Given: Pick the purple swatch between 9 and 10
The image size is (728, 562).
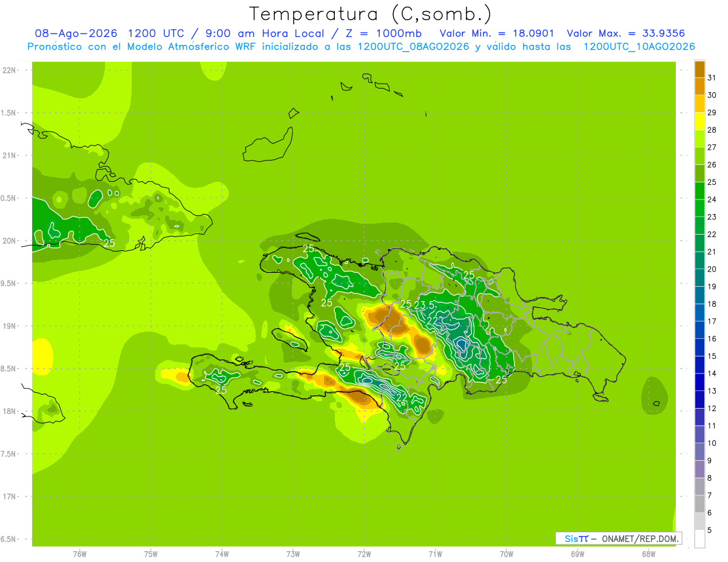Looking at the screenshot, I should [699, 452].
